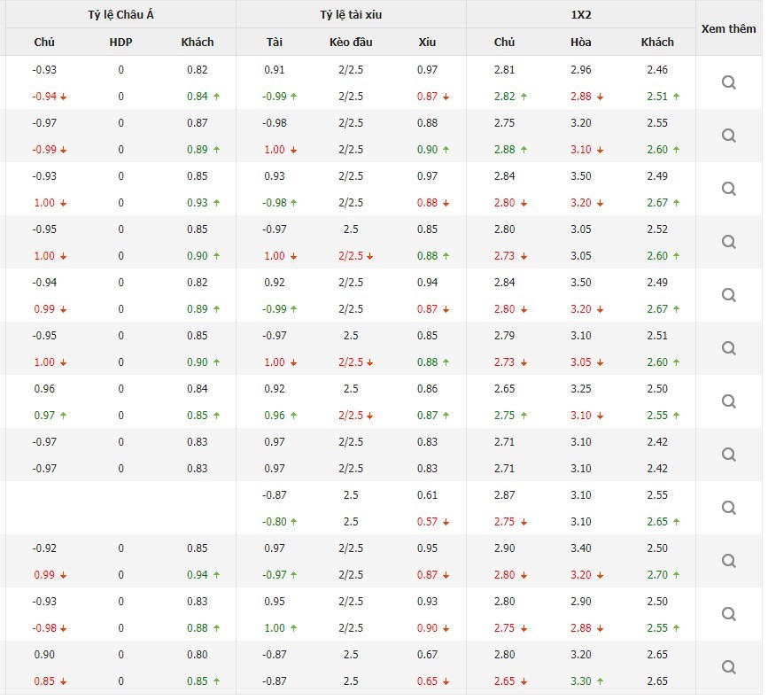Click the HDP column header

tap(120, 42)
